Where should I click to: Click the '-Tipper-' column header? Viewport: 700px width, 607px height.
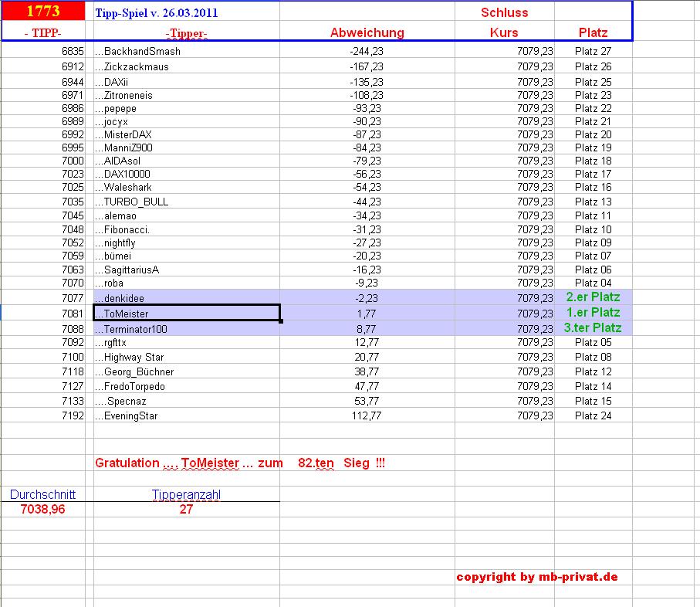click(186, 33)
